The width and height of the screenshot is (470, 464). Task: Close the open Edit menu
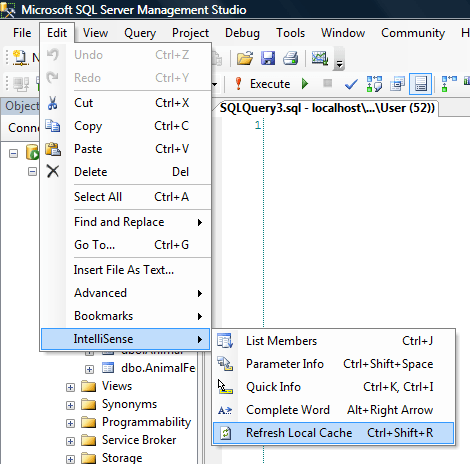(57, 33)
